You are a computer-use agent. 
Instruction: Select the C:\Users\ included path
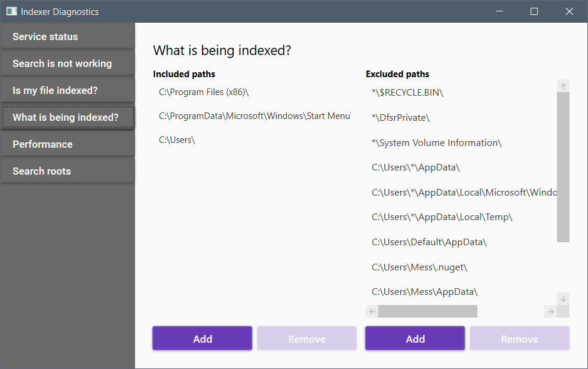177,140
